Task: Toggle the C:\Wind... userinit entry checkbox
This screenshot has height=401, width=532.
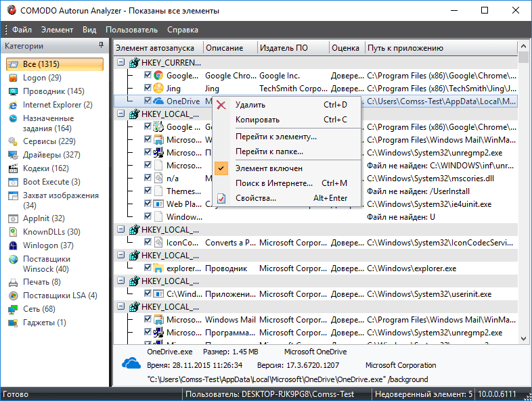Action: pos(148,293)
